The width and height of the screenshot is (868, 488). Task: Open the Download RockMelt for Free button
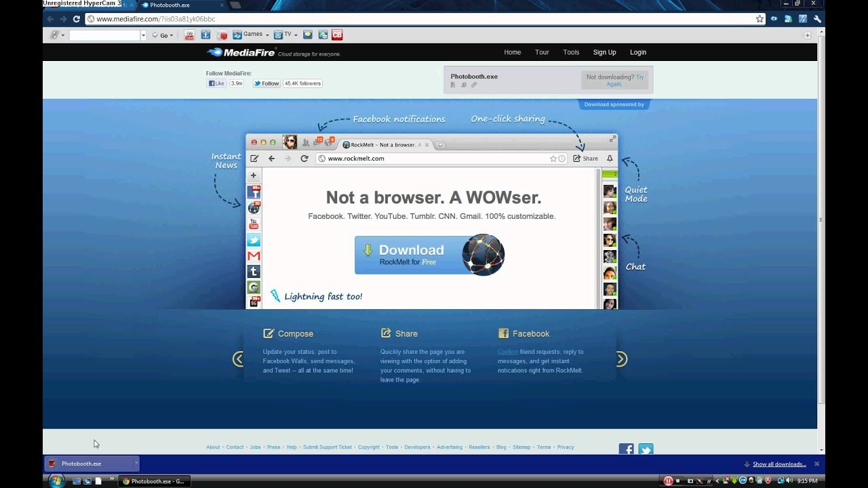429,255
